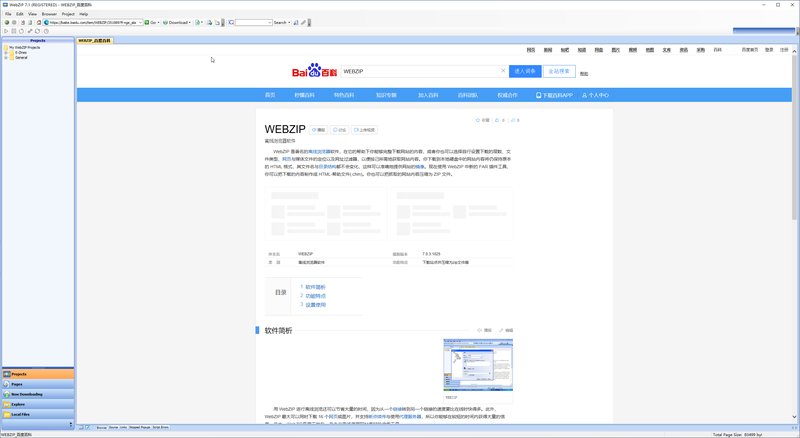Open the Local Files panel
Screen dimensions: 800x438
pos(22,413)
